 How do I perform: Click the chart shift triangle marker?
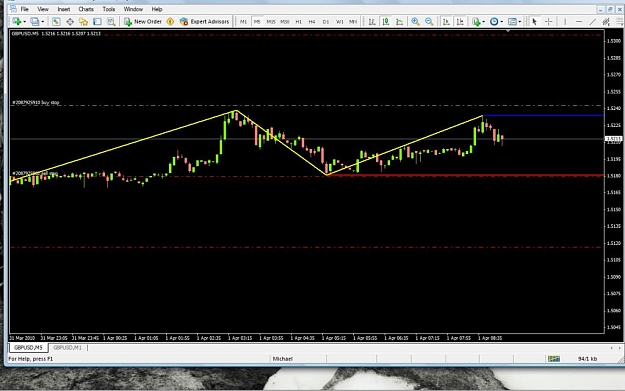(508, 31)
